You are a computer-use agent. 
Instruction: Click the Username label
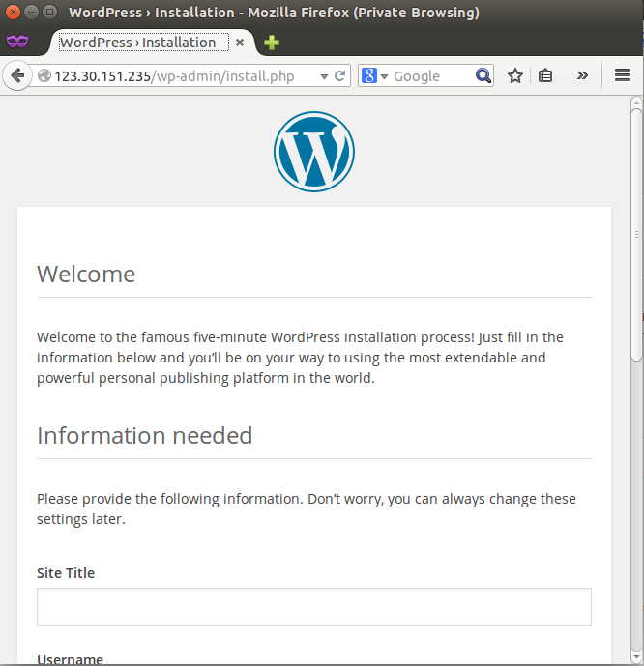70,659
